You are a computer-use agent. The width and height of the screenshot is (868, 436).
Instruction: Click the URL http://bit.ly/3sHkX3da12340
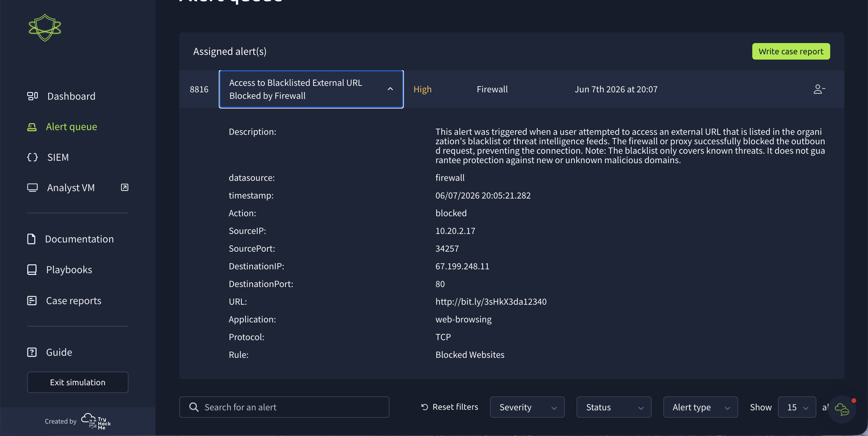(x=491, y=301)
